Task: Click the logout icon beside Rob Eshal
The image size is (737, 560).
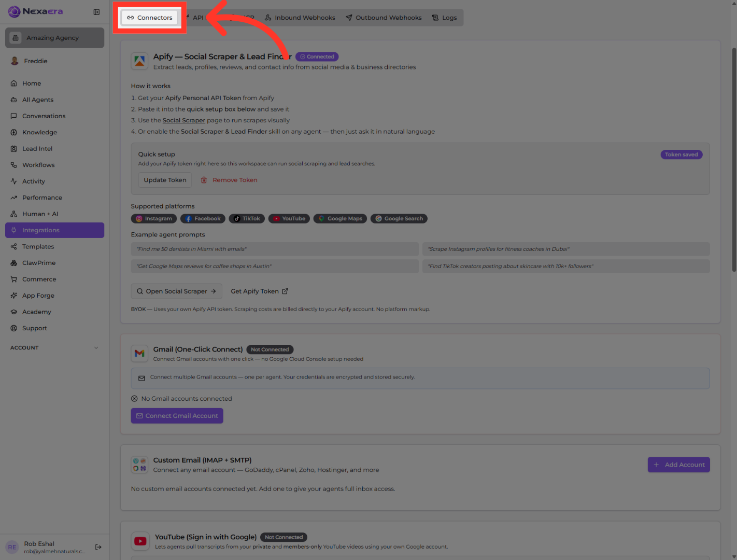Action: [x=98, y=547]
